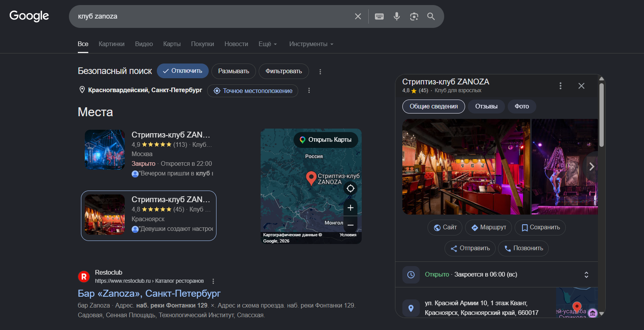Visit the club's Сайт button

(445, 227)
